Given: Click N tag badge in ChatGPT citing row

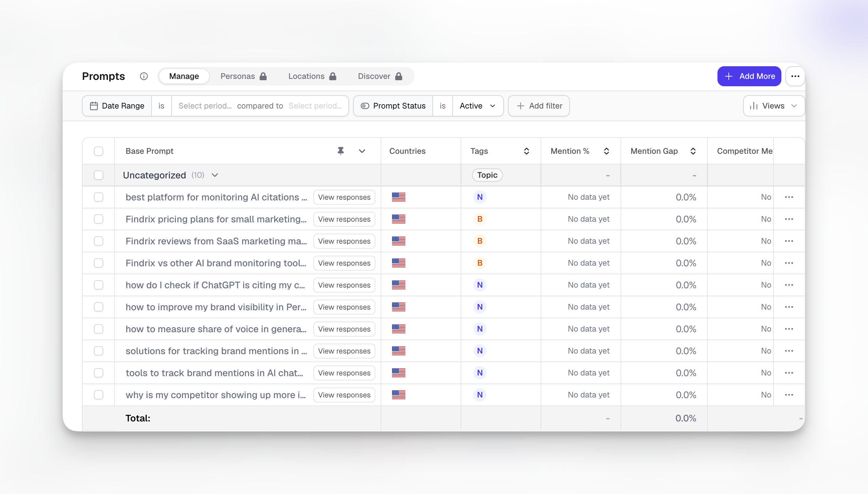Looking at the screenshot, I should (480, 285).
